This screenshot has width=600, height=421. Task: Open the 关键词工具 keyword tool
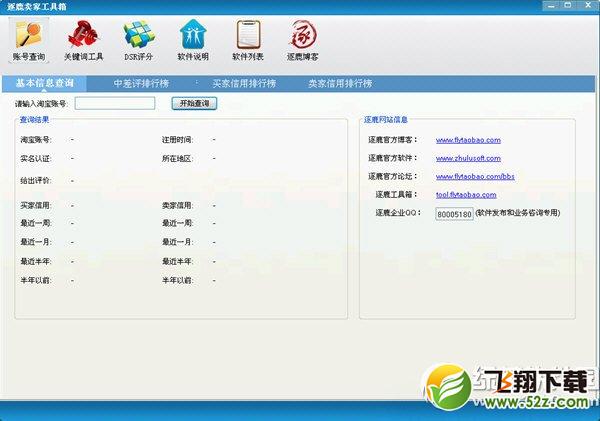pyautogui.click(x=83, y=41)
